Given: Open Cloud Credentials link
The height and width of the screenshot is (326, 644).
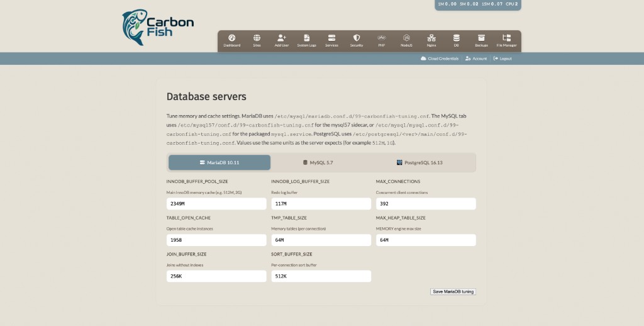Looking at the screenshot, I should pos(440,59).
